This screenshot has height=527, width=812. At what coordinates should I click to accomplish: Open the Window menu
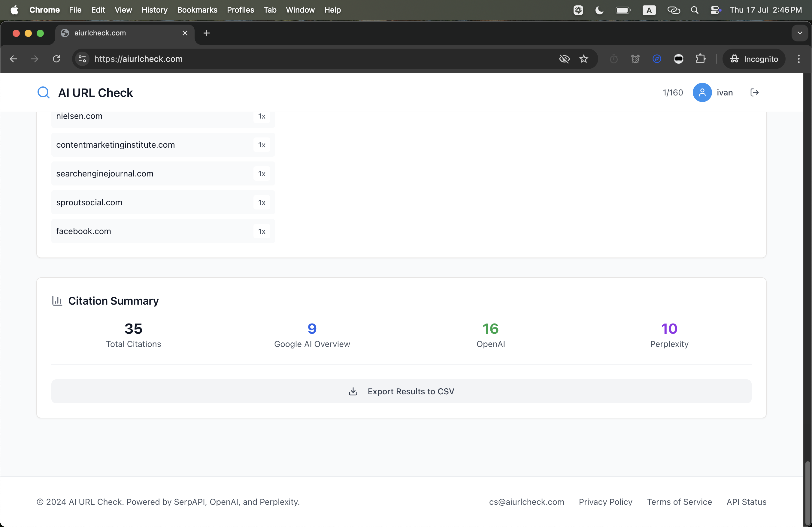pyautogui.click(x=300, y=10)
